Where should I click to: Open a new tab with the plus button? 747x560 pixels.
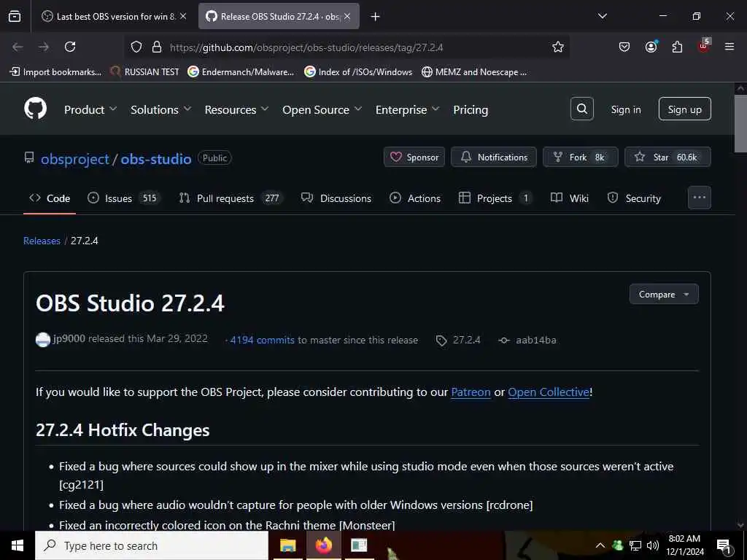376,17
